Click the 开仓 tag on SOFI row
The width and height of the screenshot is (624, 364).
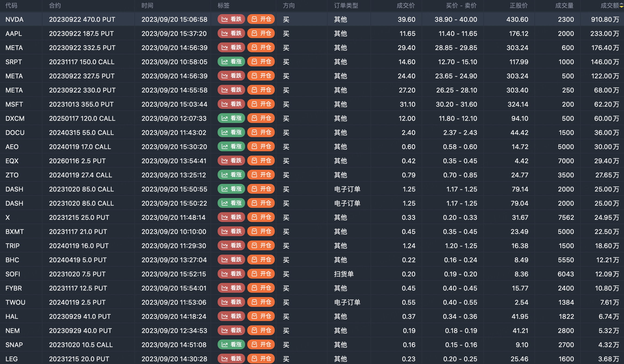pyautogui.click(x=261, y=274)
